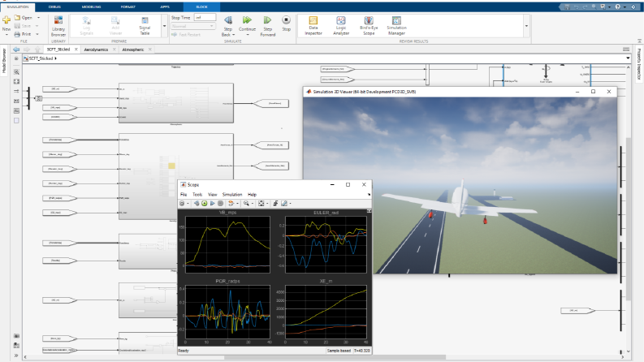This screenshot has width=644, height=362.
Task: Open the zoom dropdown in Scope toolbar
Action: click(252, 204)
